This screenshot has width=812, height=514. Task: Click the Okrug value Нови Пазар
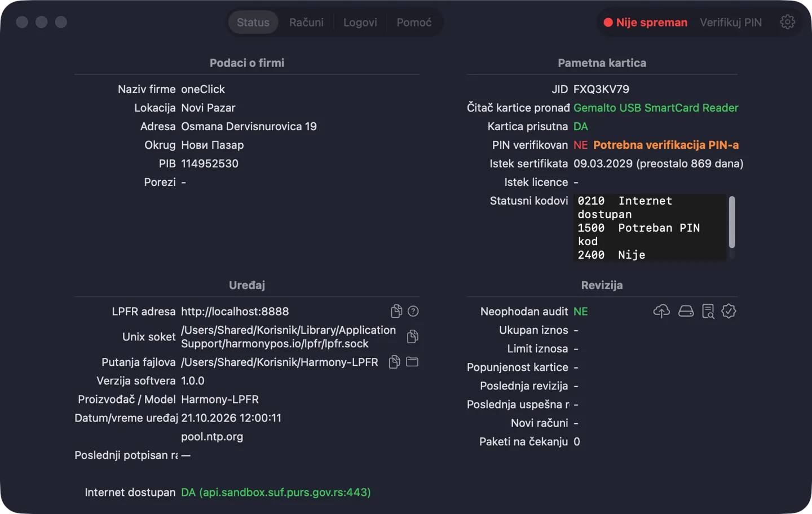(x=213, y=145)
